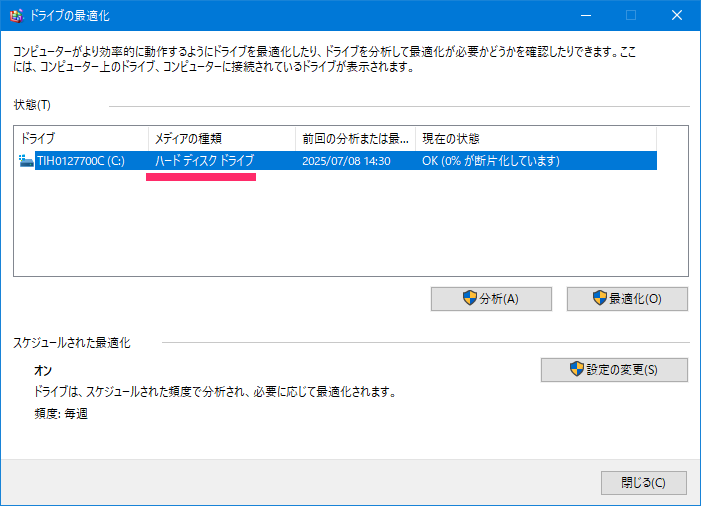
Task: Click the スケジュールされた最適化 section label
Action: pyautogui.click(x=72, y=343)
